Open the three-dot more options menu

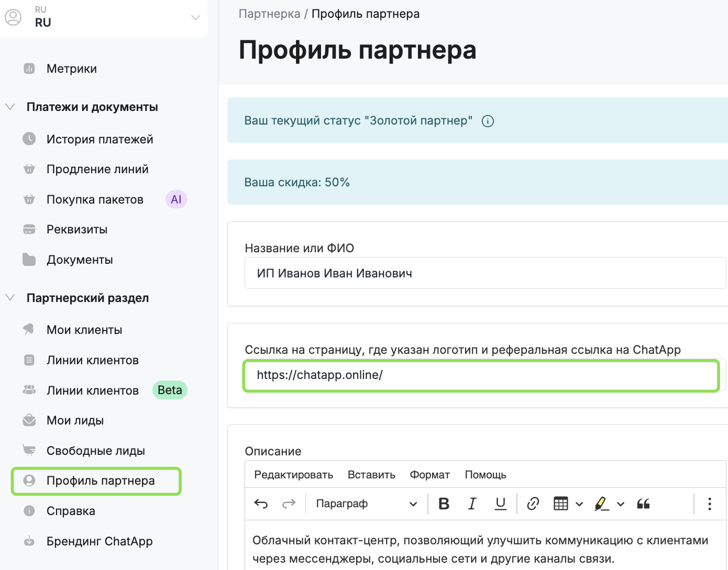(x=709, y=504)
